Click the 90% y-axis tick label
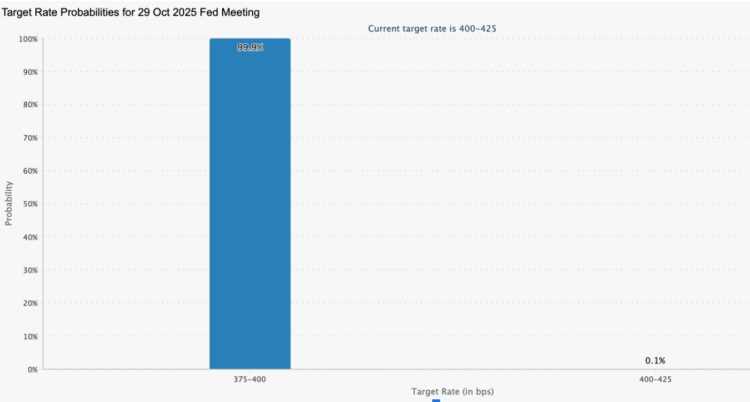Screen dimensions: 750x402 30,72
